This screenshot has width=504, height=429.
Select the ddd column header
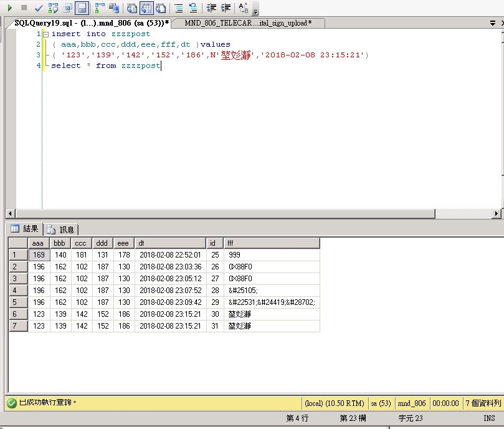pos(103,243)
